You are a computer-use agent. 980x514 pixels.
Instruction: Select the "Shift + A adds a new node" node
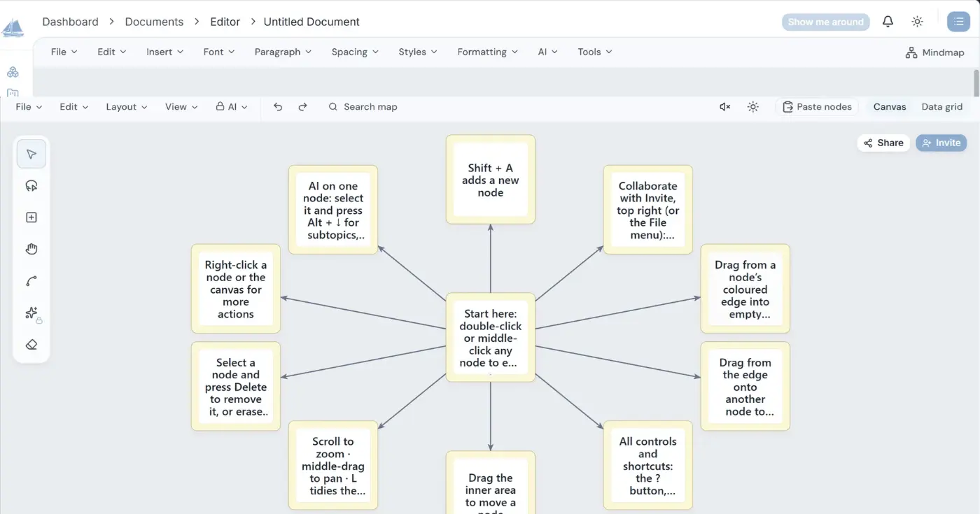491,180
